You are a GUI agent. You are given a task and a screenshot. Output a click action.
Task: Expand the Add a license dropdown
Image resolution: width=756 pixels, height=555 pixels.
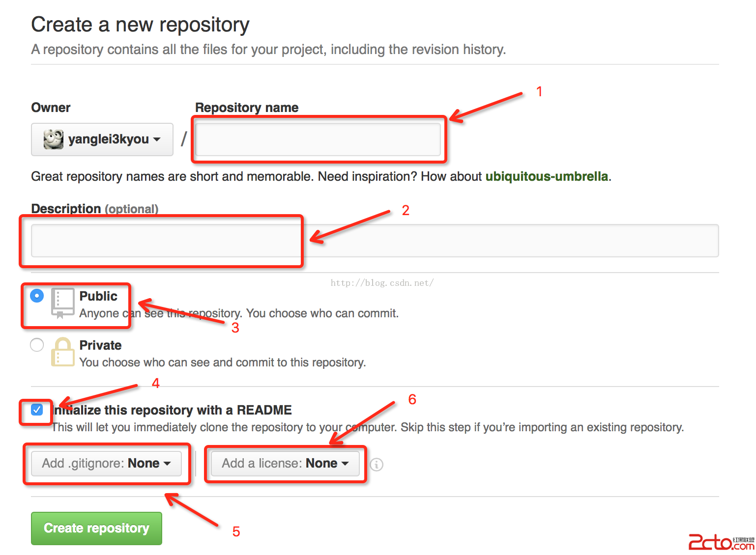pyautogui.click(x=285, y=463)
